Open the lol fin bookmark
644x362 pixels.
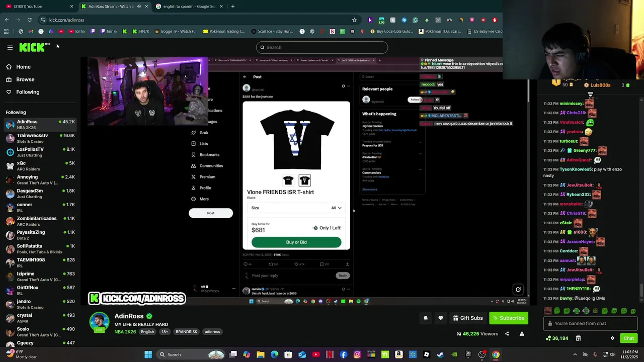(x=76, y=31)
